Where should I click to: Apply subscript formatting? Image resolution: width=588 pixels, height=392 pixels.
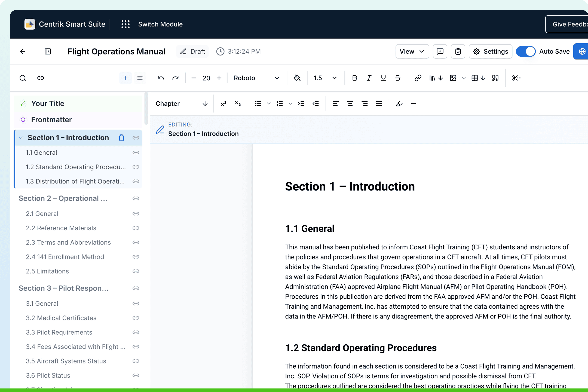point(238,104)
